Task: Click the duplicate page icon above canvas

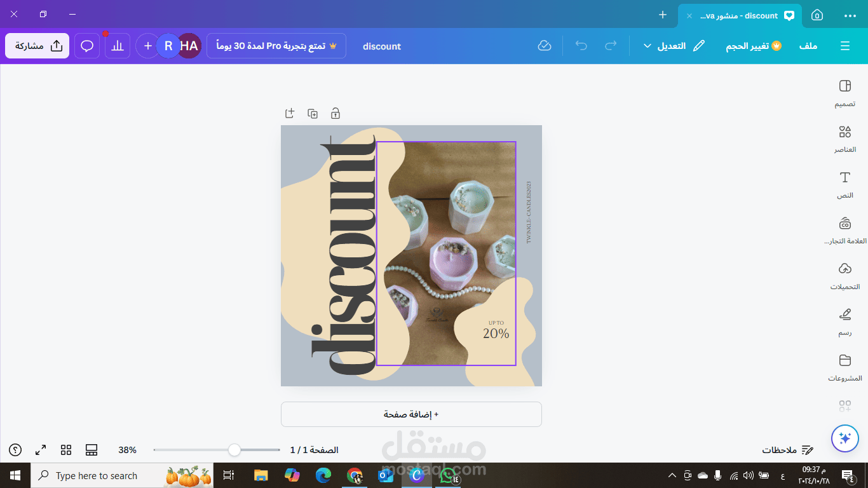Action: pyautogui.click(x=313, y=114)
